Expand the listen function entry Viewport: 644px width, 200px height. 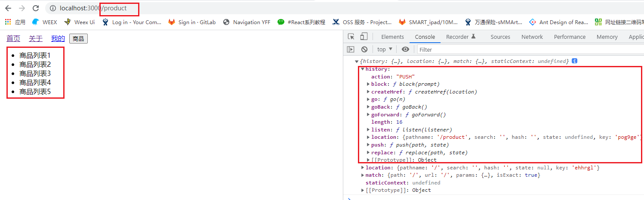(x=368, y=130)
